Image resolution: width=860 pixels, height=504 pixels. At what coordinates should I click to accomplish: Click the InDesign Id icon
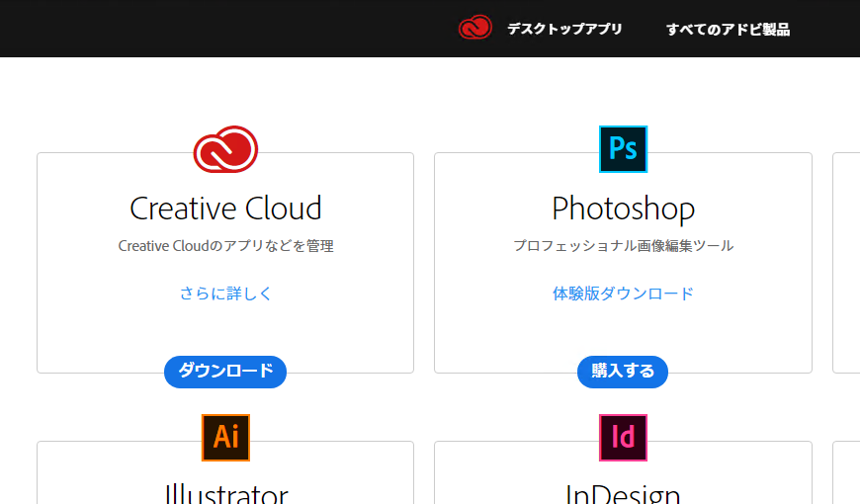pos(623,438)
